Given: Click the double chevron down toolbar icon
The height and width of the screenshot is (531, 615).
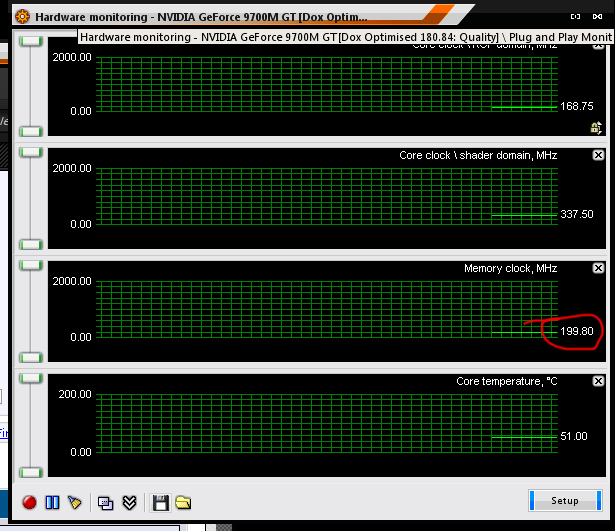Looking at the screenshot, I should [129, 502].
